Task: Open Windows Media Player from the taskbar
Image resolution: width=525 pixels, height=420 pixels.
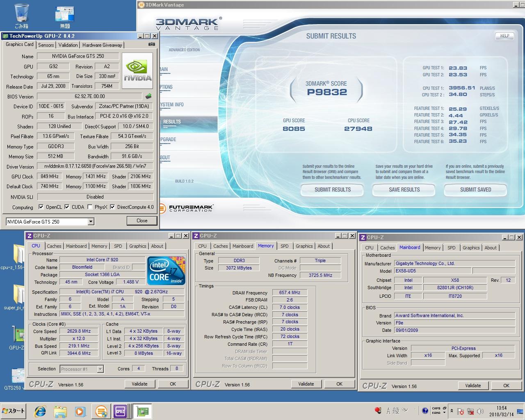Action: [x=80, y=411]
